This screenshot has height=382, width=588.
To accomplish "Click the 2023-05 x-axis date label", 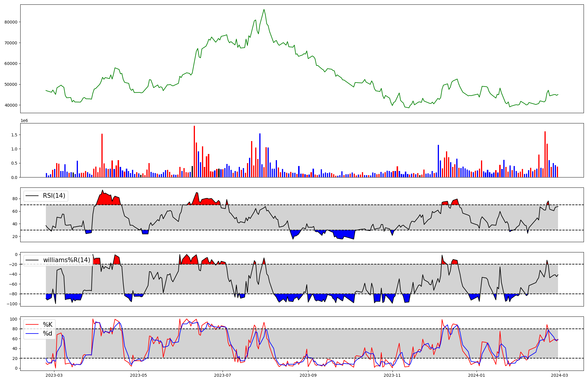I will click(x=138, y=375).
